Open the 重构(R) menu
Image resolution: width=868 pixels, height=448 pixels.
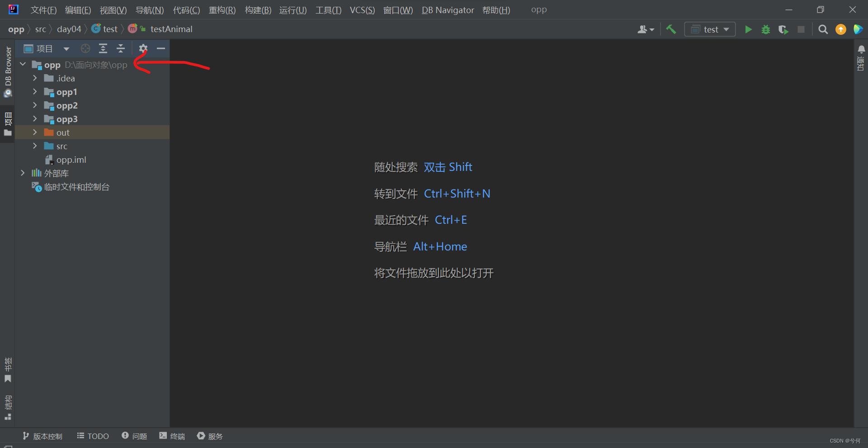pyautogui.click(x=222, y=10)
